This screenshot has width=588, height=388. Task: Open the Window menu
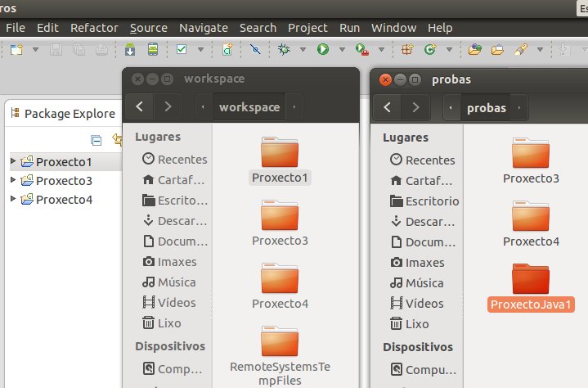pyautogui.click(x=393, y=28)
